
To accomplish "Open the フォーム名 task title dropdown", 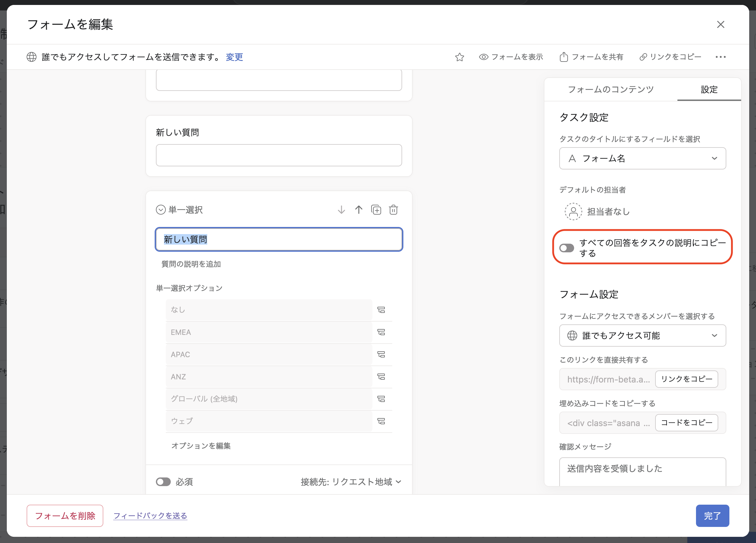I will click(642, 158).
